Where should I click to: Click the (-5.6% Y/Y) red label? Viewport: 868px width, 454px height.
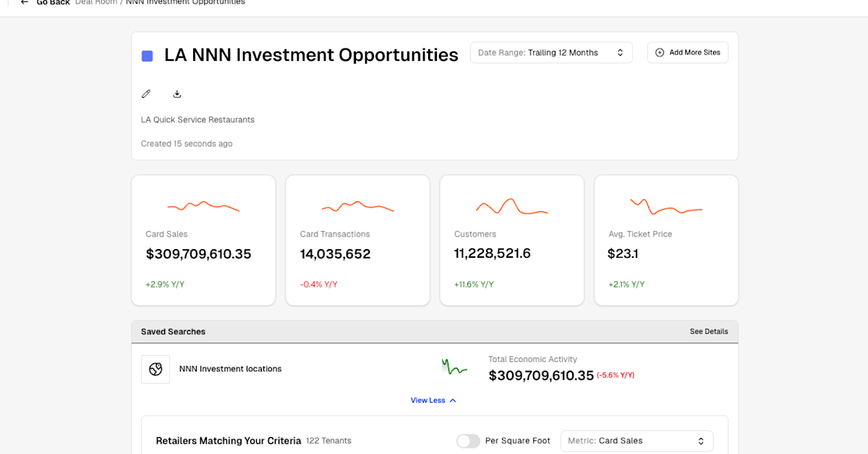point(616,375)
